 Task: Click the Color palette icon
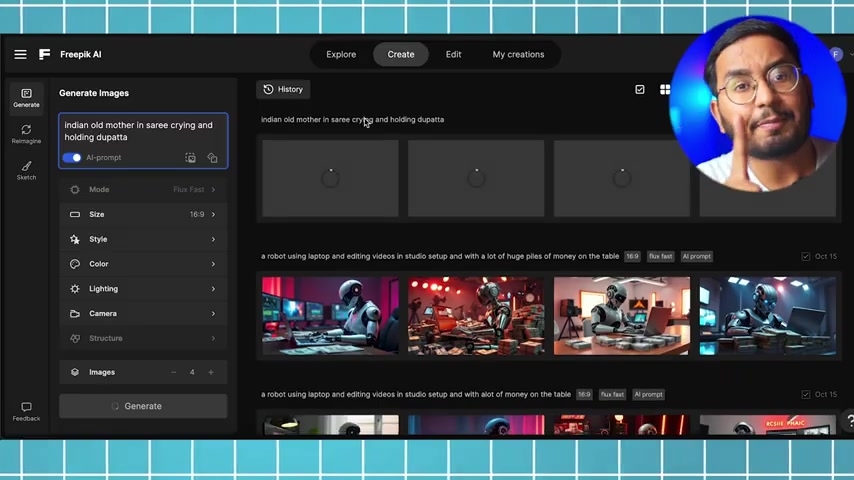coord(75,264)
